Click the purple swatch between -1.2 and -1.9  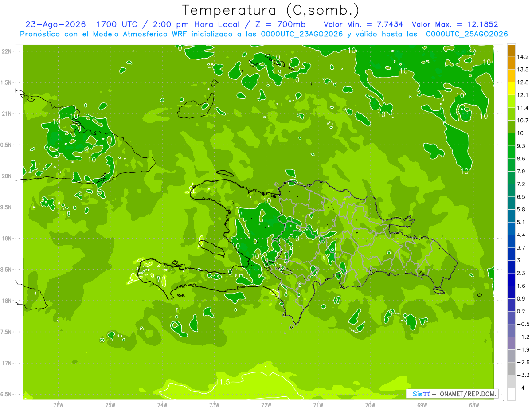pyautogui.click(x=511, y=343)
